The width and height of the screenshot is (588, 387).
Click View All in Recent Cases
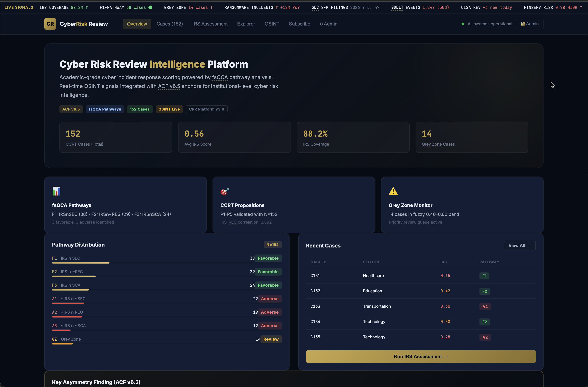click(x=520, y=246)
